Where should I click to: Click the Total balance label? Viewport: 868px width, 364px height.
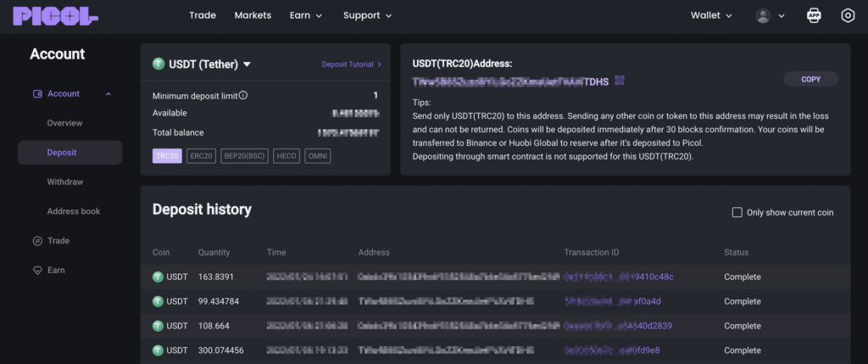[x=178, y=133]
